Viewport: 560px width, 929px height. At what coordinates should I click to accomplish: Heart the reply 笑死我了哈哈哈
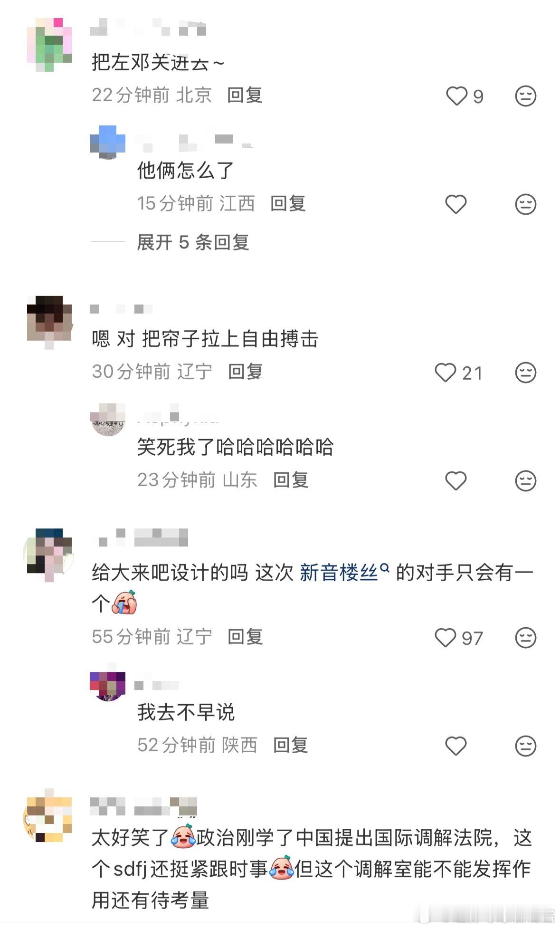click(x=456, y=481)
